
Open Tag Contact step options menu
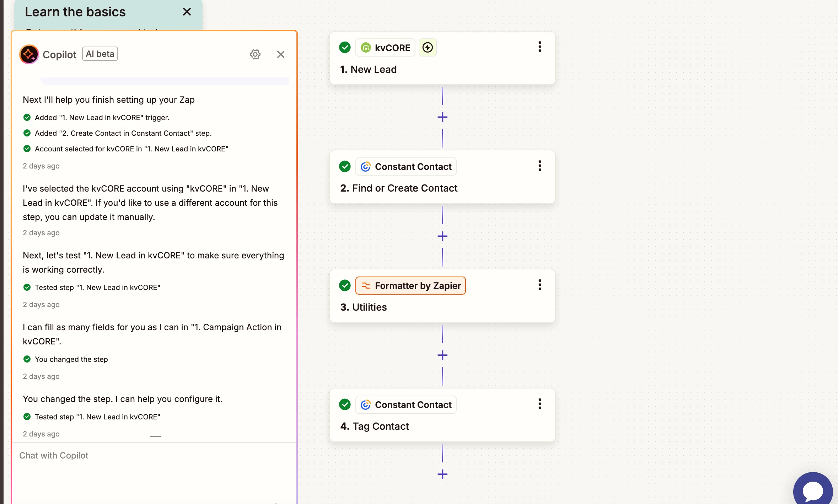coord(540,404)
